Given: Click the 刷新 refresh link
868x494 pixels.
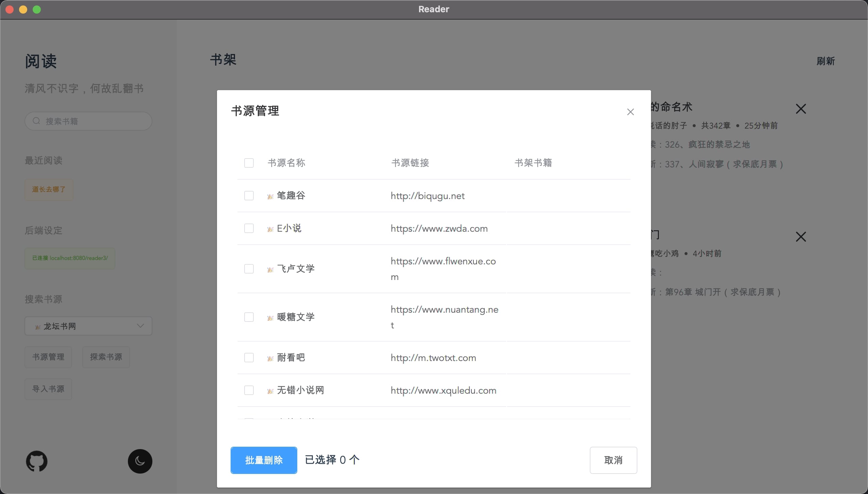Looking at the screenshot, I should point(825,61).
